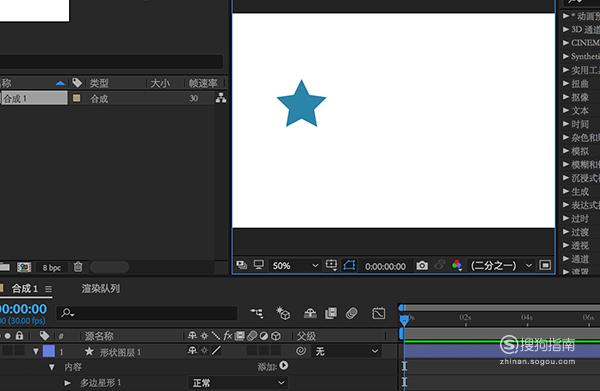The image size is (600, 391).
Task: Switch to the 合成 1 timeline tab
Action: click(24, 288)
